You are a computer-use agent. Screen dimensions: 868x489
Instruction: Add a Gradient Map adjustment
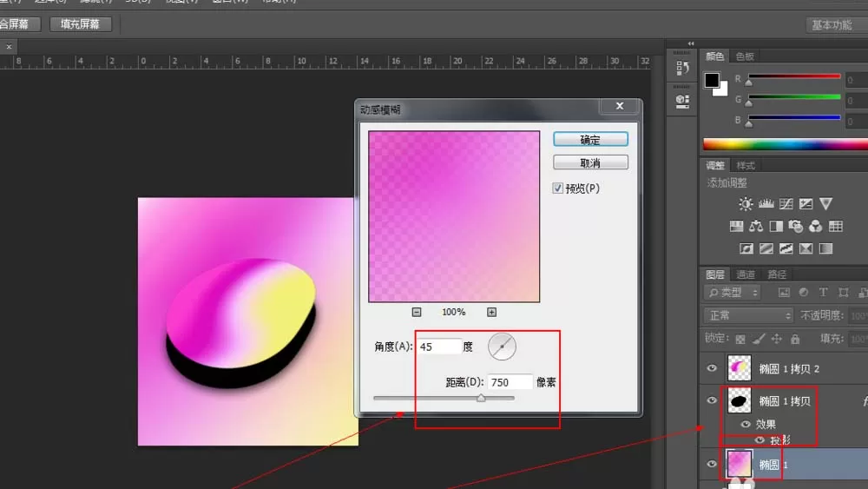(826, 248)
